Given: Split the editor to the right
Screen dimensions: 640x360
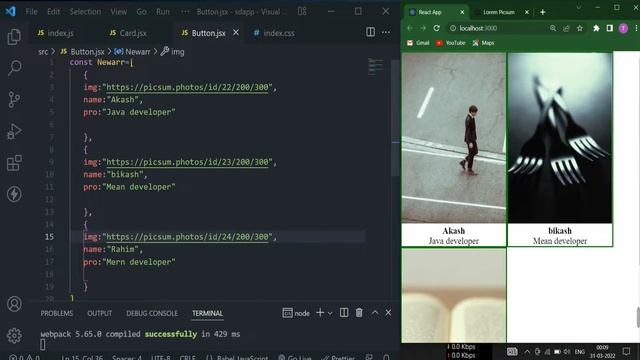Looking at the screenshot, I should click(370, 32).
